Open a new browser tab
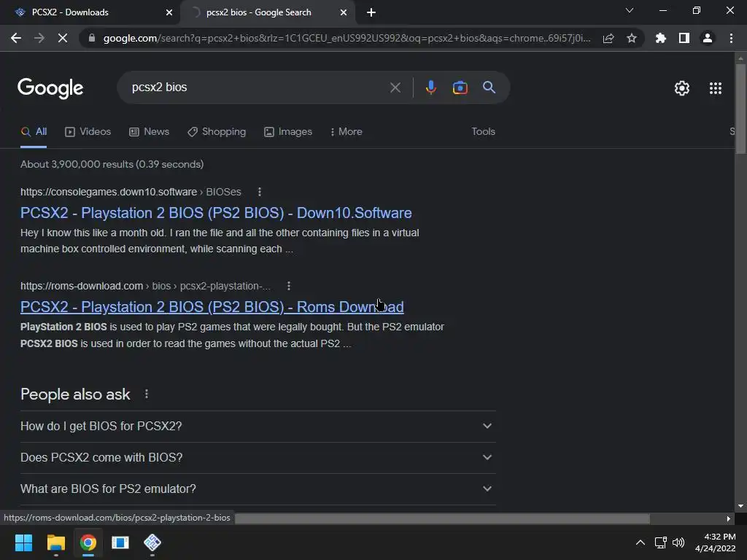This screenshot has height=560, width=747. pos(371,12)
